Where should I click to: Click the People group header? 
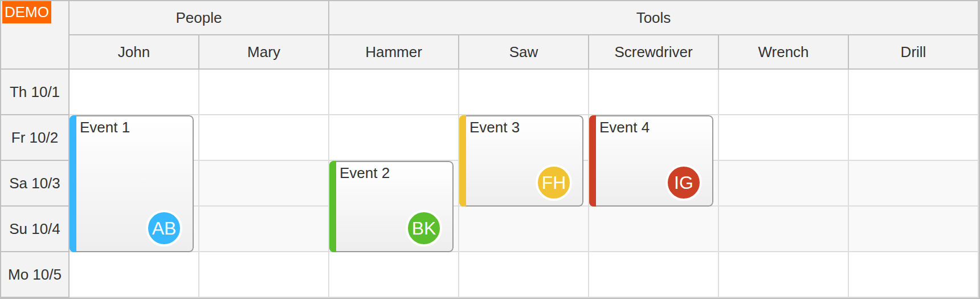pyautogui.click(x=199, y=18)
